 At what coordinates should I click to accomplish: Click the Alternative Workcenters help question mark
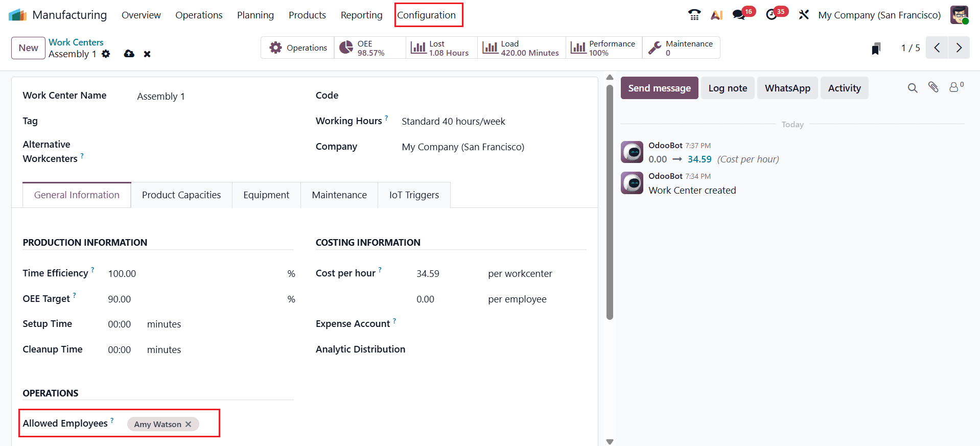[x=82, y=155]
